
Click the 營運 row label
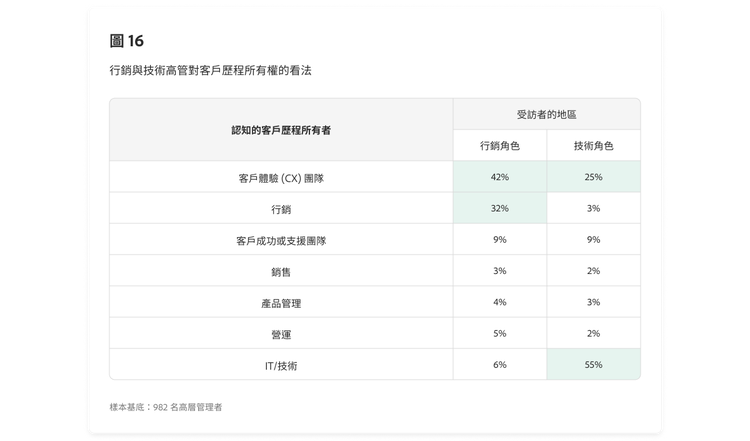click(x=280, y=334)
